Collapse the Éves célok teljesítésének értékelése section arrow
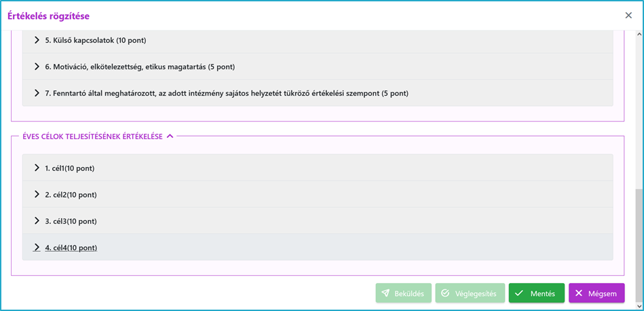Image resolution: width=644 pixels, height=311 pixels. [170, 136]
